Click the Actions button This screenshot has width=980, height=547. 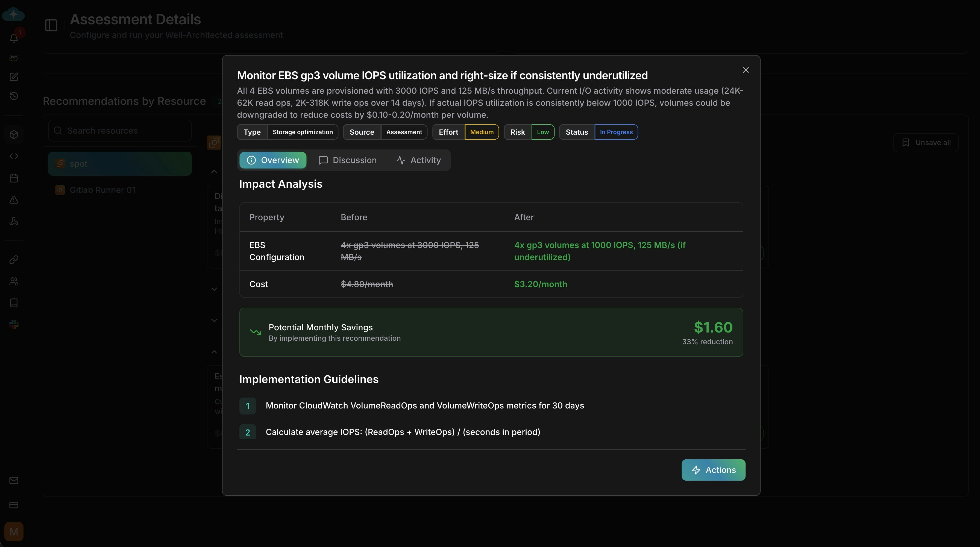pos(713,470)
